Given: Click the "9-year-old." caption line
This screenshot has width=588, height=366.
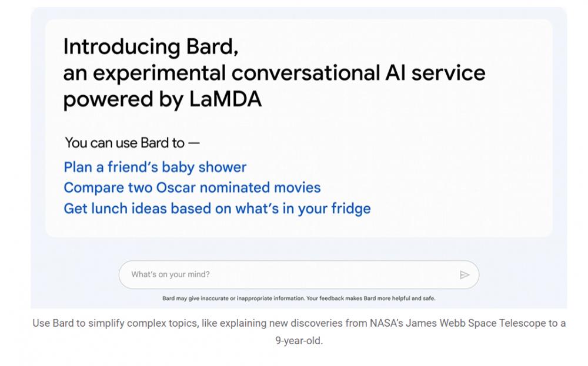Looking at the screenshot, I should pyautogui.click(x=299, y=341).
